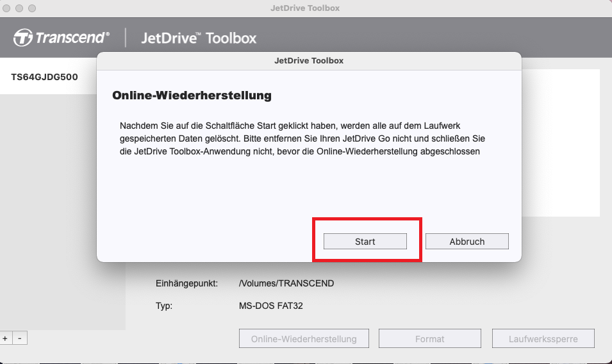The width and height of the screenshot is (612, 364).
Task: Cancel with the Abbruch button
Action: (x=467, y=241)
